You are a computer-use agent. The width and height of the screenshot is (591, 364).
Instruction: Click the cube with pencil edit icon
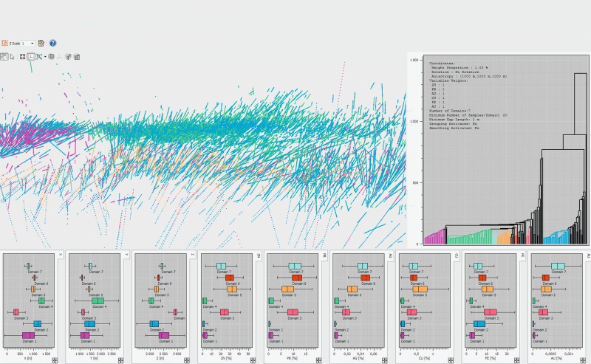[68, 57]
